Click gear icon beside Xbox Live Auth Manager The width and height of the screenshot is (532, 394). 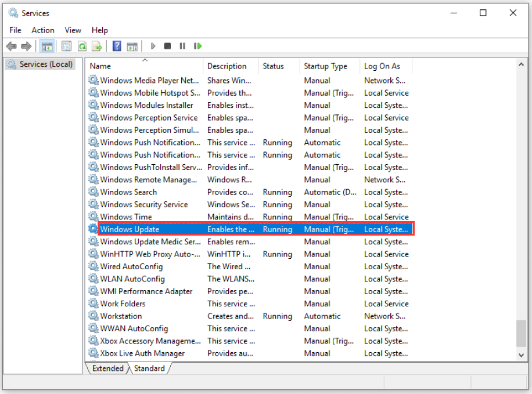point(93,353)
